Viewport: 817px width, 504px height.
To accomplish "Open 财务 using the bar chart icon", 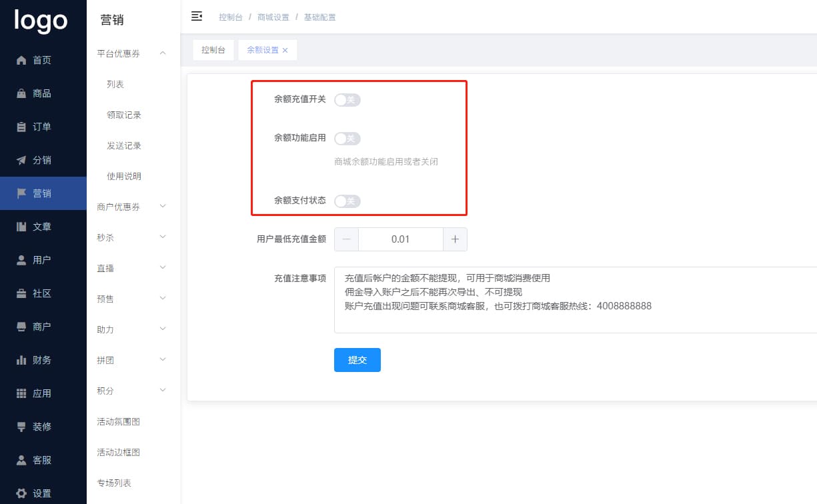I will click(x=21, y=360).
